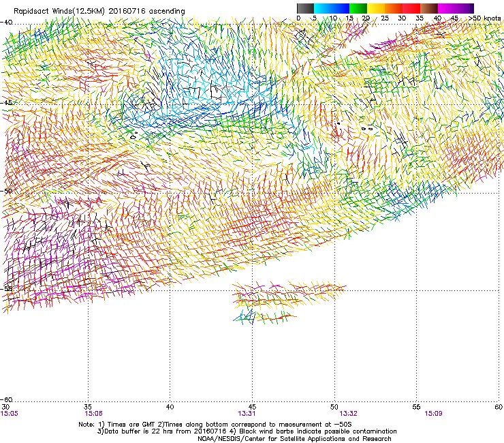
Task: Click the dark purple 45-50 knots legend segment
Action: [464, 8]
